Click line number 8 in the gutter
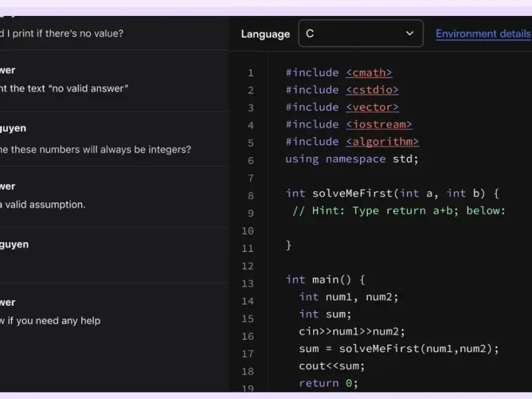Screen dimensions: 532x399 [x=250, y=196]
